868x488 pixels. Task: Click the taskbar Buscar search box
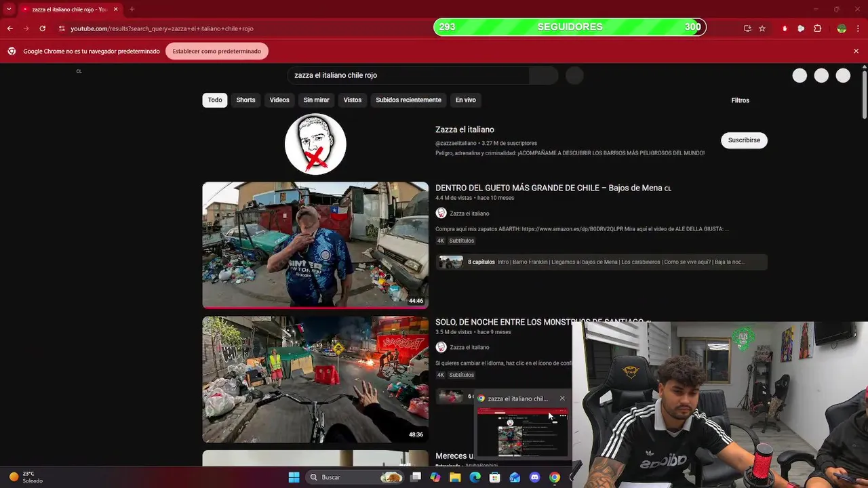(355, 477)
